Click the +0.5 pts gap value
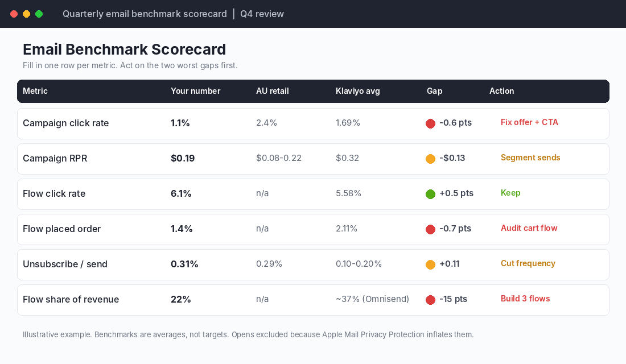Screen dimensions: 626x364 point(456,193)
